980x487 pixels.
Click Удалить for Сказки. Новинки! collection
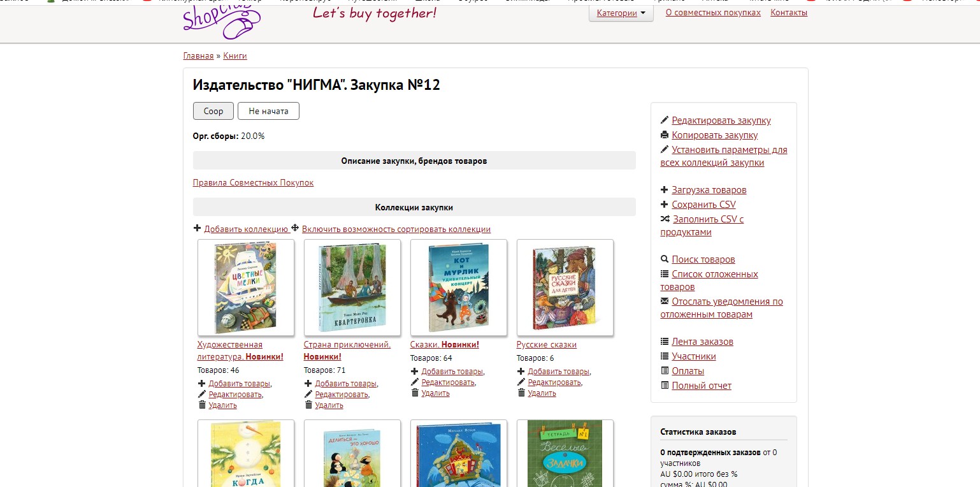coord(436,393)
